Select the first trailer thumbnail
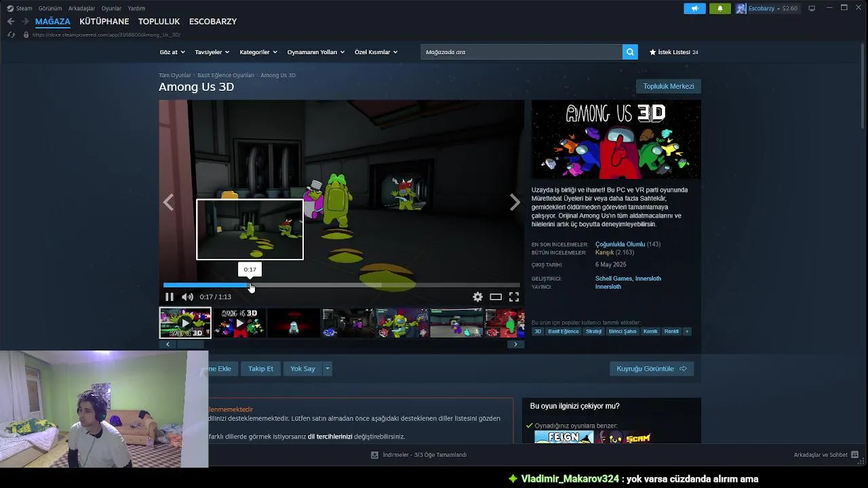868x488 pixels. coord(185,323)
